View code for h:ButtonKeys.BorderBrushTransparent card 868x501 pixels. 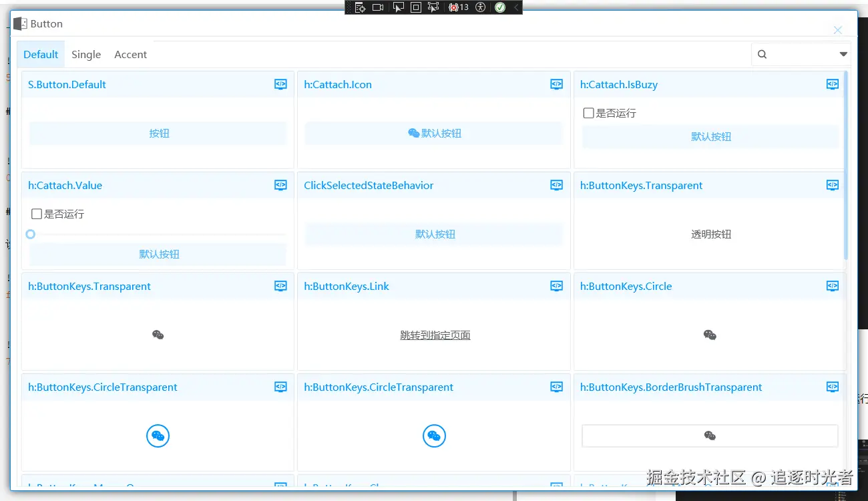pyautogui.click(x=832, y=387)
